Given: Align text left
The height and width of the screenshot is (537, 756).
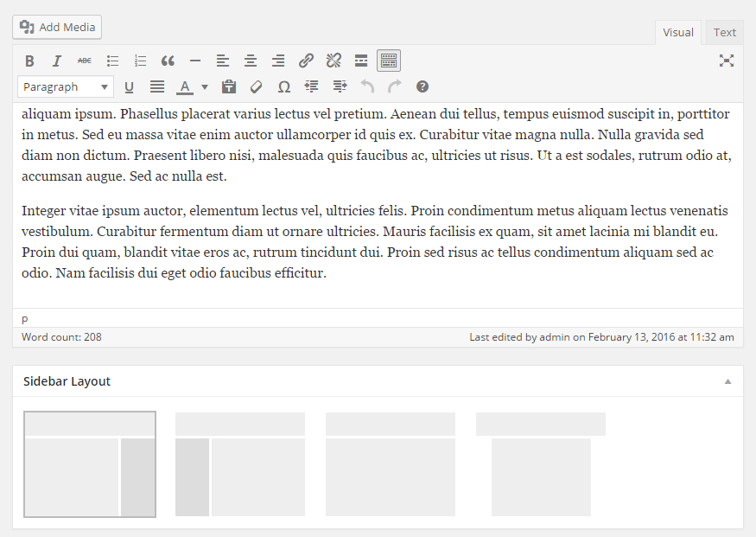Looking at the screenshot, I should tap(223, 61).
